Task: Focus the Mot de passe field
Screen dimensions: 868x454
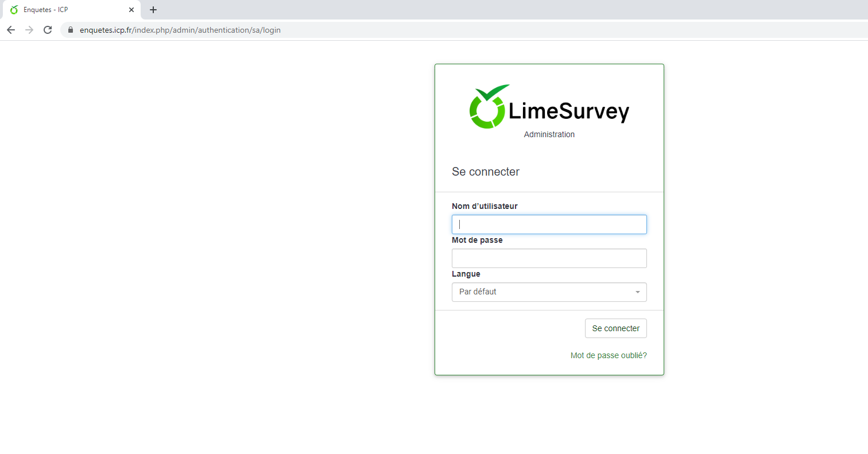Action: [x=549, y=258]
